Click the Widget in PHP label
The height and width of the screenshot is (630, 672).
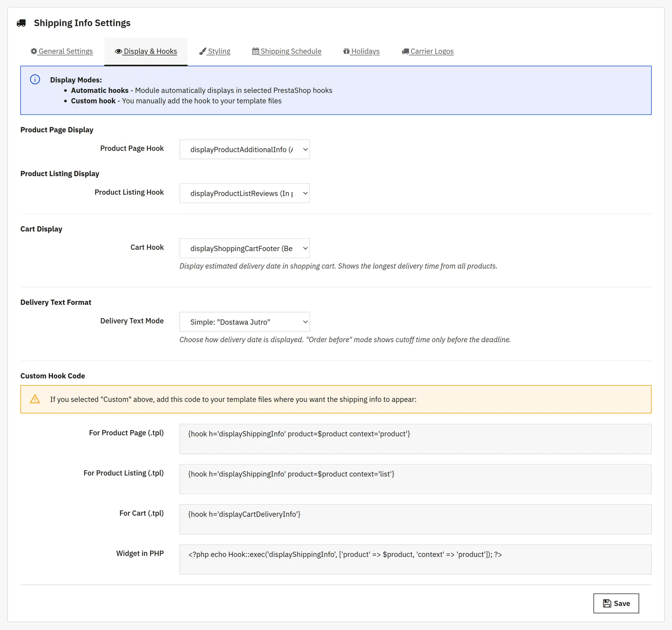(x=140, y=554)
